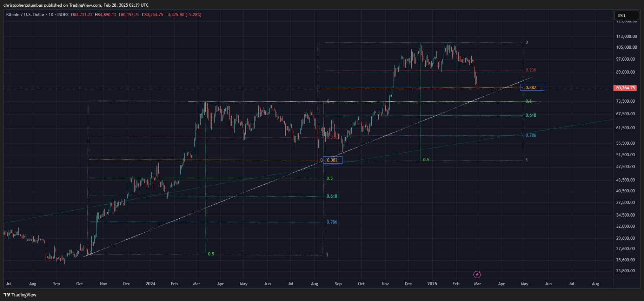Screen dimensions: 644x301
Task: Click the 0.618 Fib label near the 40,500 level
Action: pyautogui.click(x=332, y=196)
